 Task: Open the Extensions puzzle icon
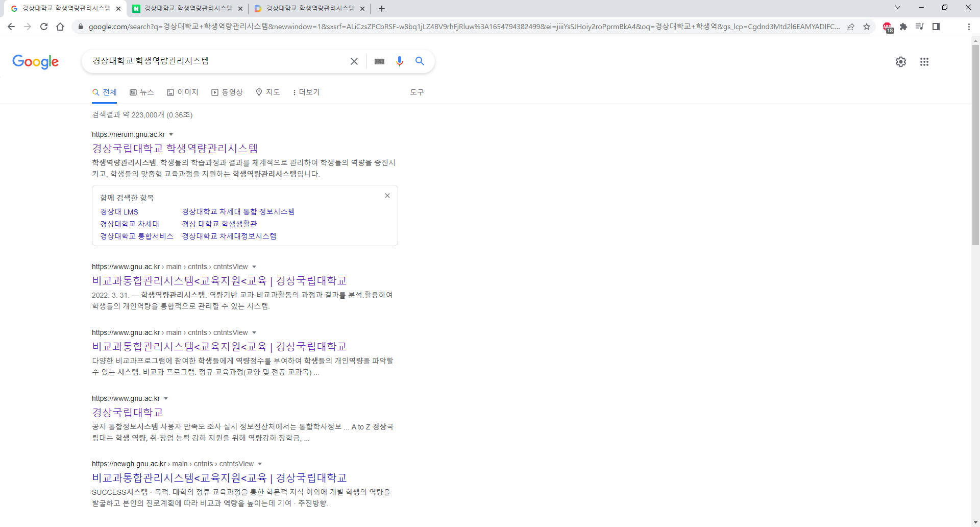(x=903, y=27)
